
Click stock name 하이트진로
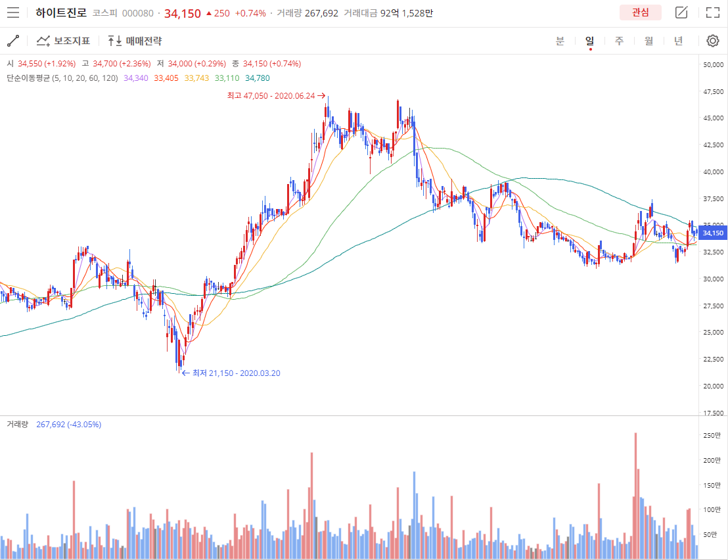point(61,13)
